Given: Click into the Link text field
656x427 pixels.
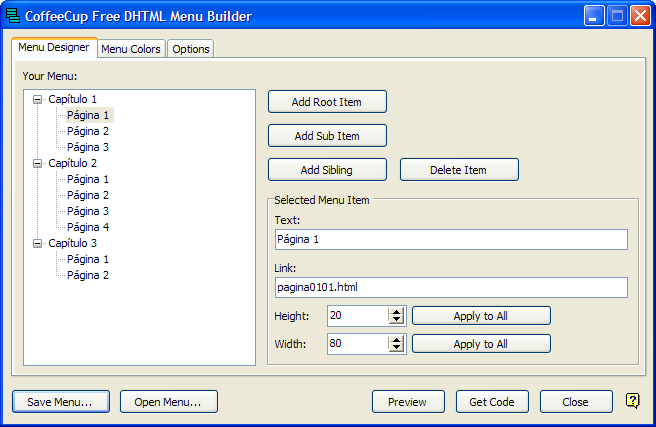Looking at the screenshot, I should click(450, 288).
